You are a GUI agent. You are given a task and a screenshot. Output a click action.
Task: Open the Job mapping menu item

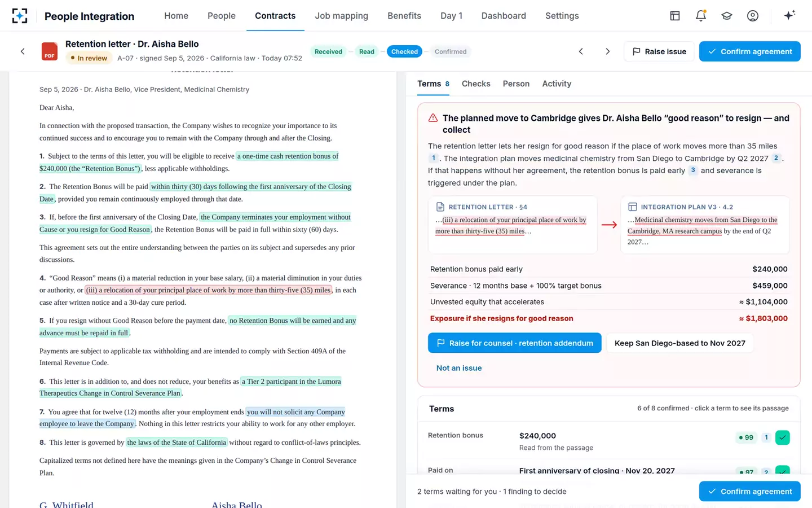click(341, 16)
